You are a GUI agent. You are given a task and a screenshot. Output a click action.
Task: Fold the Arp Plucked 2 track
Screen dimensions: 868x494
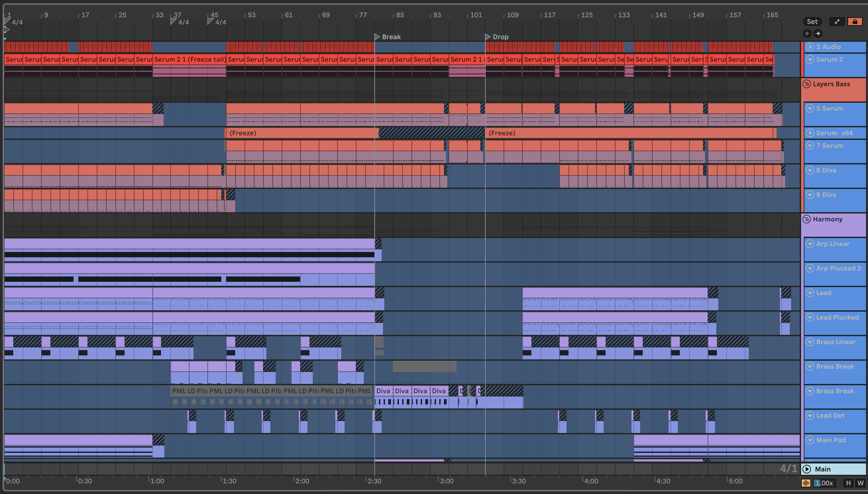(810, 268)
